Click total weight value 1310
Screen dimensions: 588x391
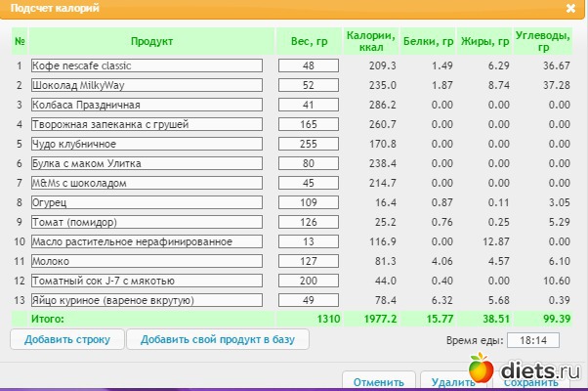[328, 319]
